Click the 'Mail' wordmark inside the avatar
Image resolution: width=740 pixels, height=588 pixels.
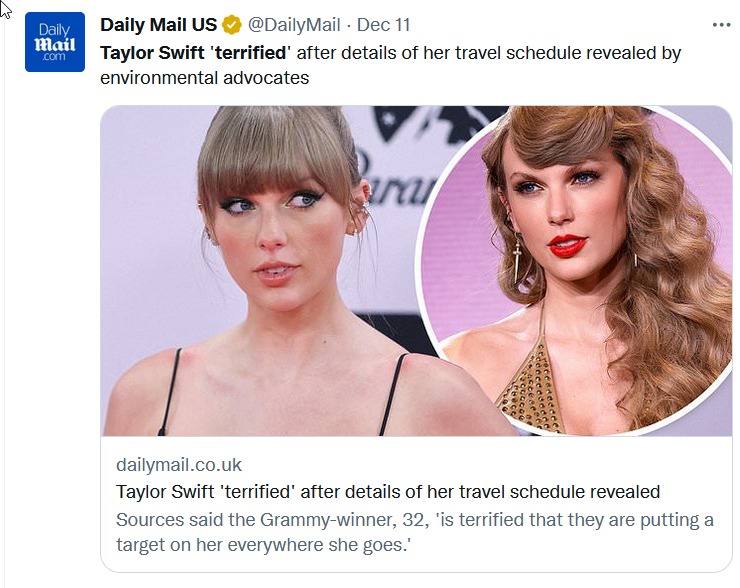tap(55, 44)
